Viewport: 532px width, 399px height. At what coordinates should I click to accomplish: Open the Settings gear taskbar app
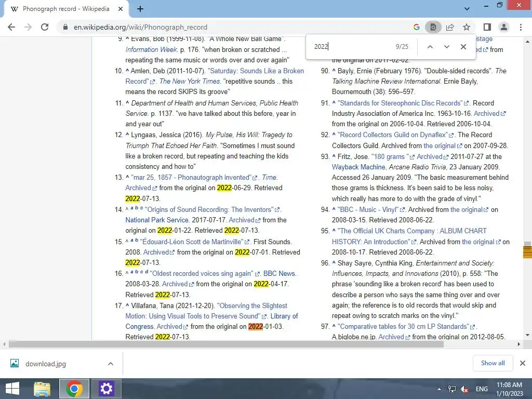[106, 389]
